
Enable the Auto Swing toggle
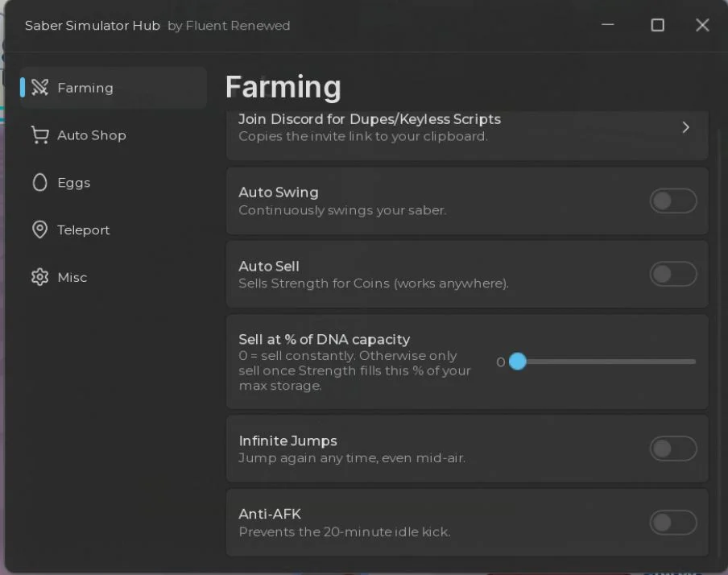pyautogui.click(x=672, y=201)
